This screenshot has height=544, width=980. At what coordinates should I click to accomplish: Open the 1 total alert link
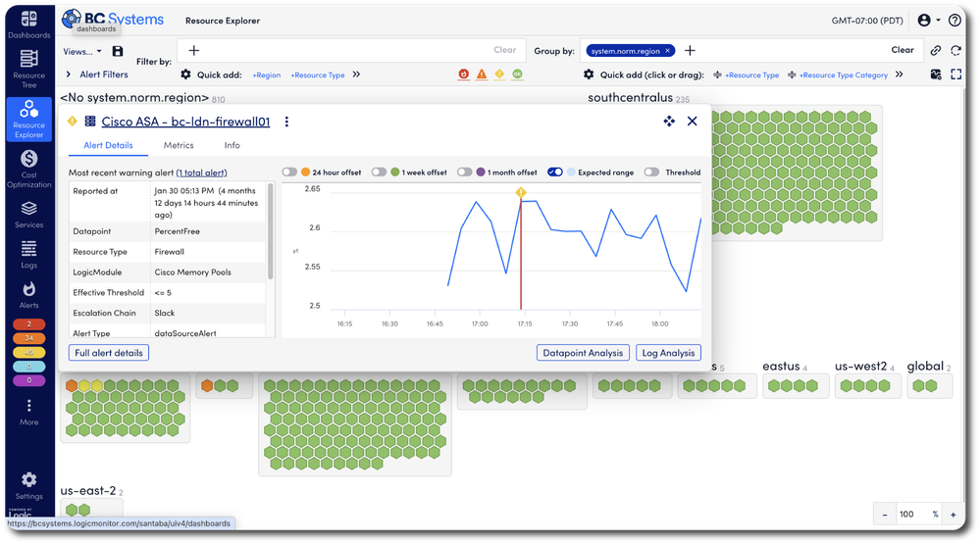pos(201,173)
